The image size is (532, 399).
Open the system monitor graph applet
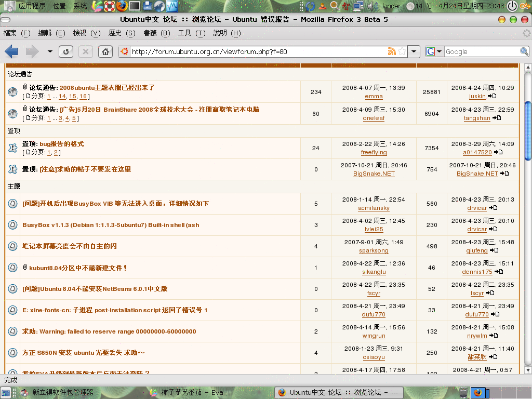click(172, 6)
